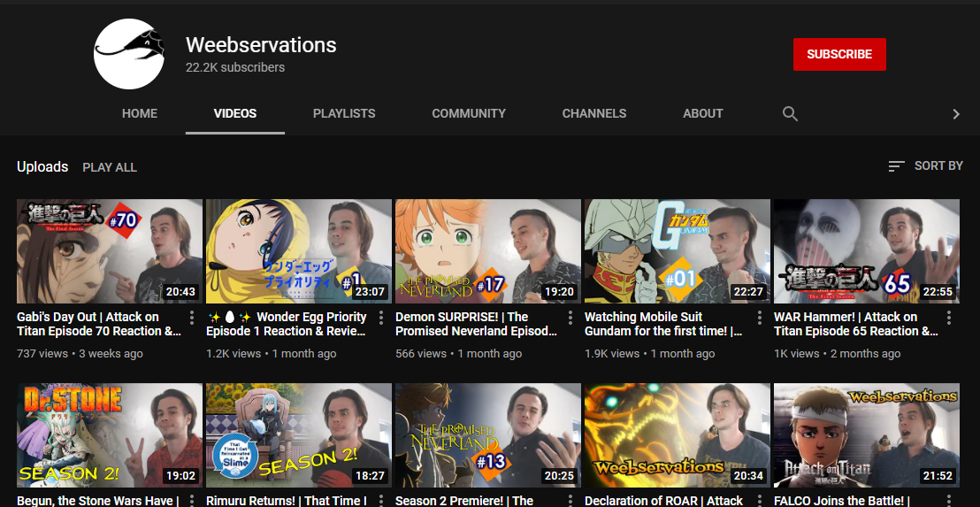The height and width of the screenshot is (507, 980).
Task: Click '1.9K views • 1 month ago' text
Action: point(650,354)
